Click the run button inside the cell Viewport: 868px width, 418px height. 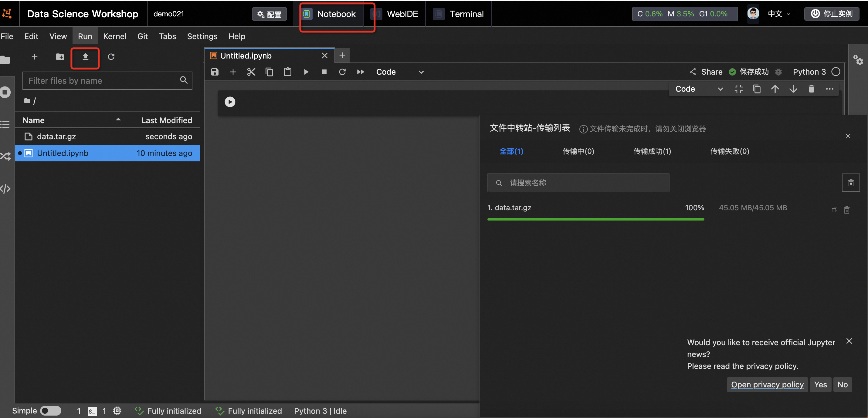[230, 102]
